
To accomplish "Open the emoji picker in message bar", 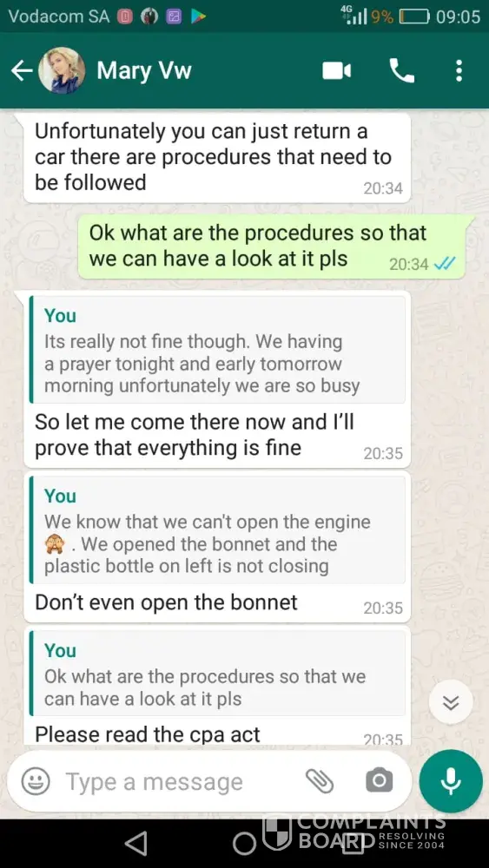I will tap(36, 781).
